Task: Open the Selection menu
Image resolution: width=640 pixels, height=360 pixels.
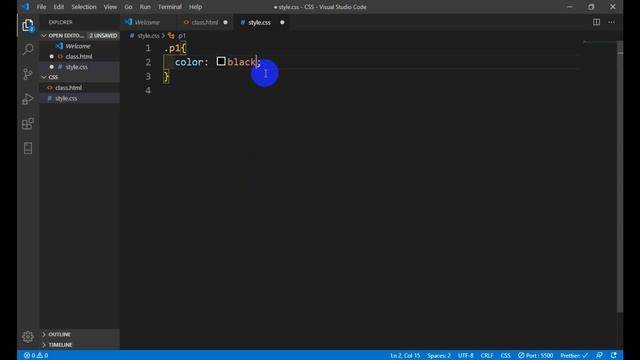Action: click(x=84, y=7)
